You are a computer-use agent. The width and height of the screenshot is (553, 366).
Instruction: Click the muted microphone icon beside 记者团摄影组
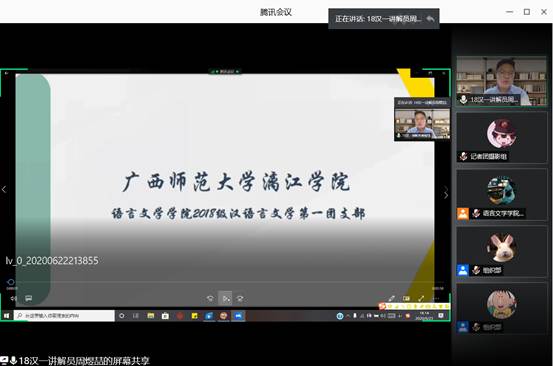(x=463, y=156)
